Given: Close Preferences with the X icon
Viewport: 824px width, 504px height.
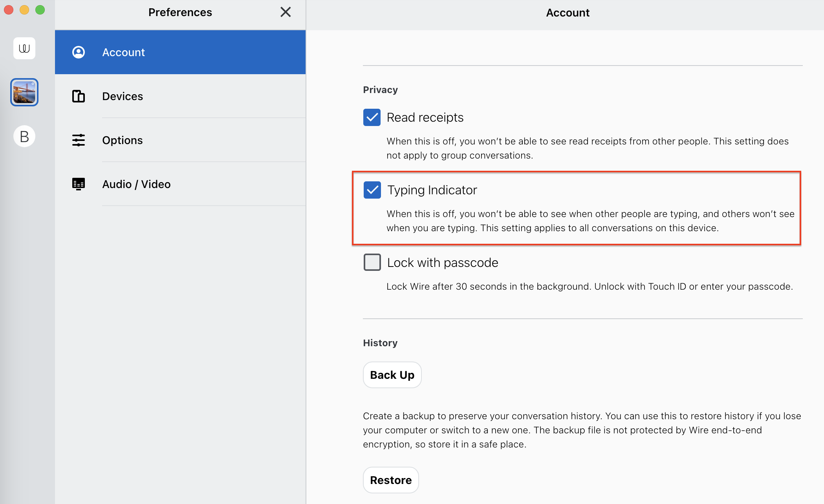Looking at the screenshot, I should [286, 12].
